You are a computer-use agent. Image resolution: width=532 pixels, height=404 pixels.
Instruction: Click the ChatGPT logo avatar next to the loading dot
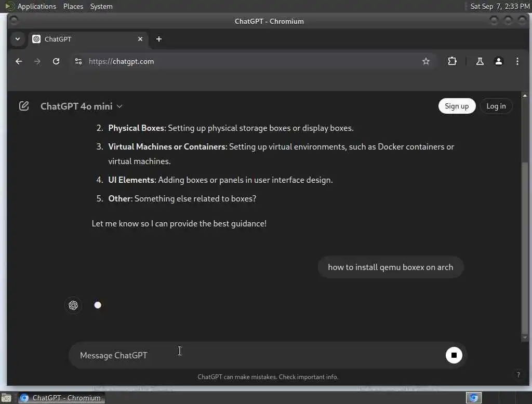[x=73, y=305]
